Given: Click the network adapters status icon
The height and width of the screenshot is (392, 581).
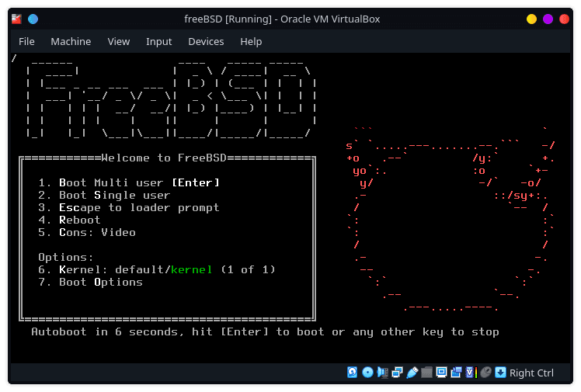Looking at the screenshot, I should tap(397, 373).
